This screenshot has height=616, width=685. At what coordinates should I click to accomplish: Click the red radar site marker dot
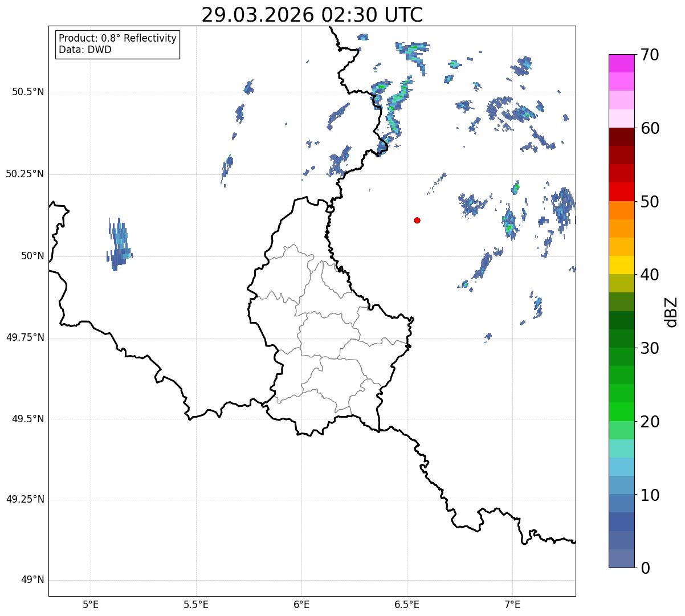point(417,220)
